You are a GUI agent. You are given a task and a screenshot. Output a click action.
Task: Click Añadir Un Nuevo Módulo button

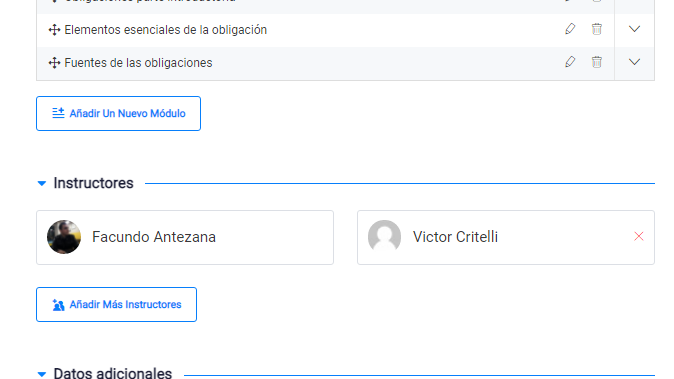(118, 113)
